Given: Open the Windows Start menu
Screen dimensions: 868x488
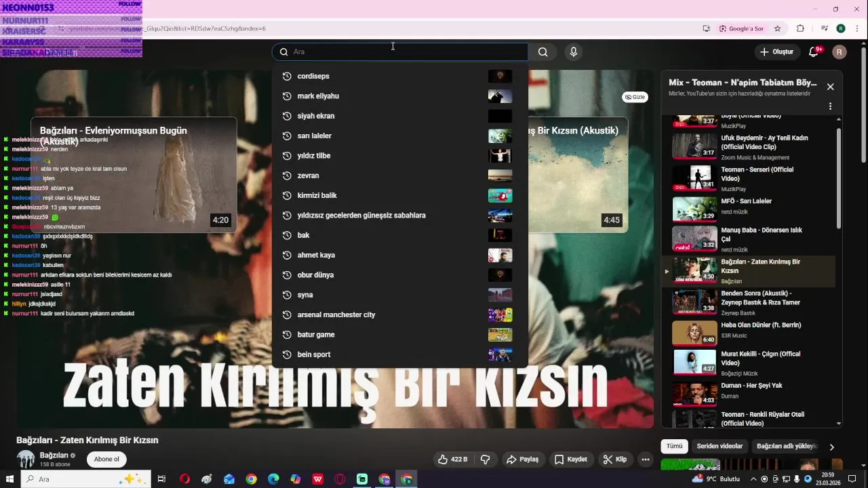Looking at the screenshot, I should click(10, 479).
